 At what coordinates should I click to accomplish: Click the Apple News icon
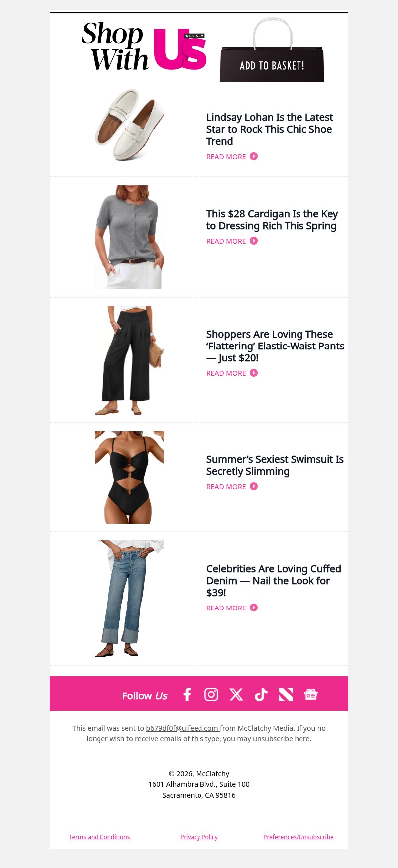[286, 694]
